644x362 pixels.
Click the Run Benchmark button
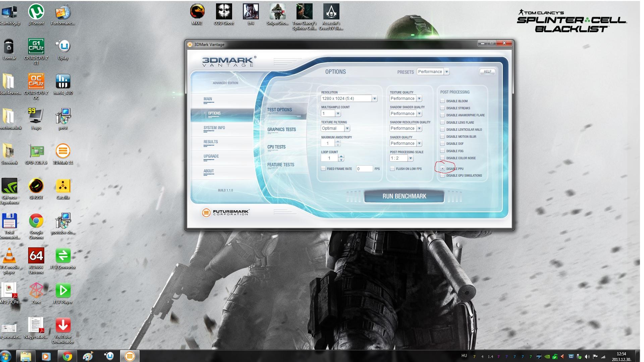click(404, 196)
